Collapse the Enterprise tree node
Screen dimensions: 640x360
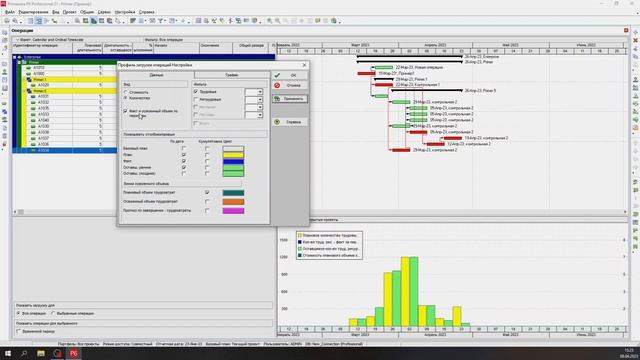pyautogui.click(x=15, y=57)
